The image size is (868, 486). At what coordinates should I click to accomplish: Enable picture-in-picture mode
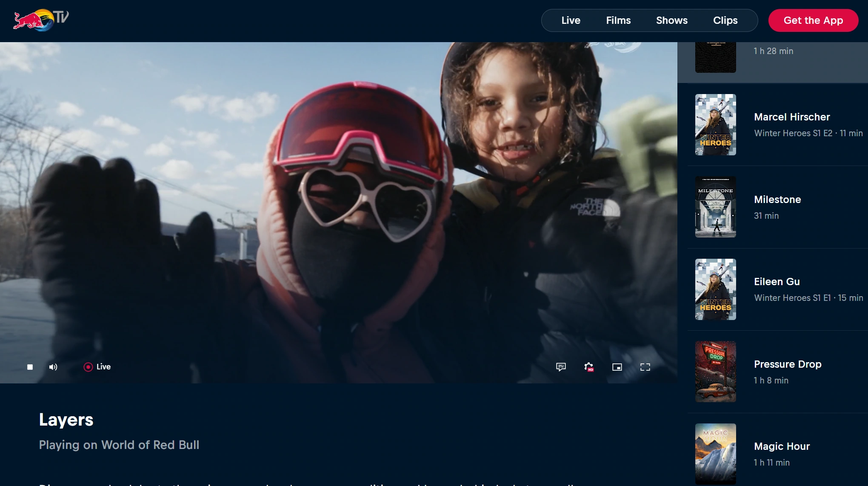pos(617,367)
